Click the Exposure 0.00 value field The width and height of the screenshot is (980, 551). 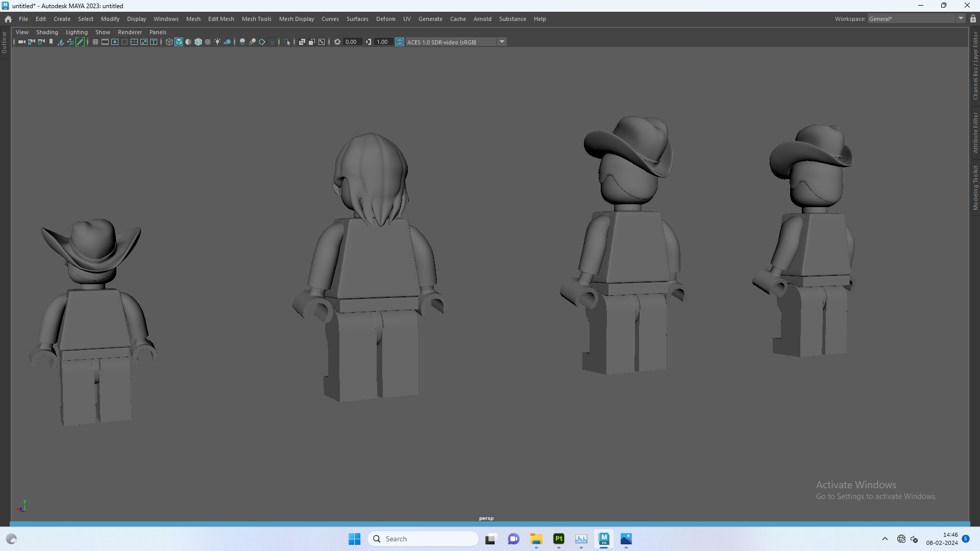click(352, 42)
